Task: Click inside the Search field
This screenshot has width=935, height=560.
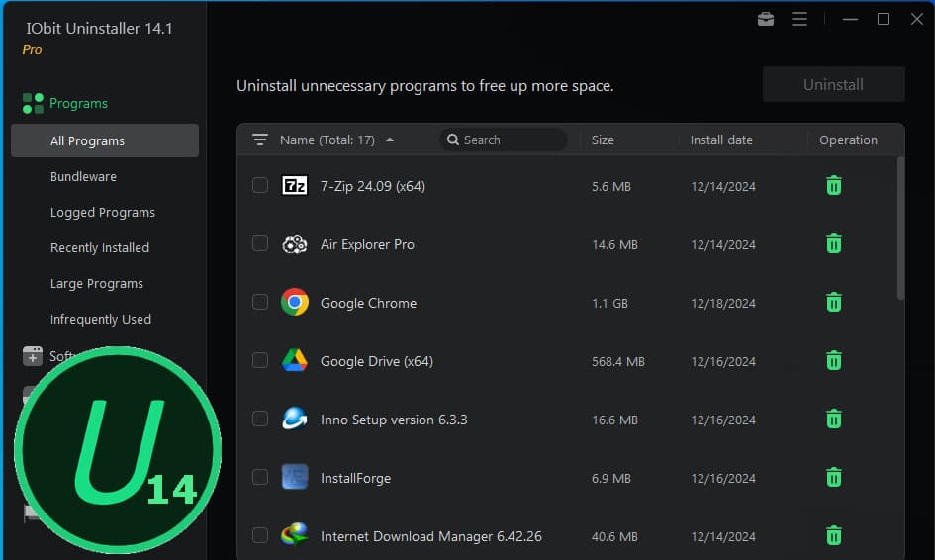Action: (x=504, y=140)
